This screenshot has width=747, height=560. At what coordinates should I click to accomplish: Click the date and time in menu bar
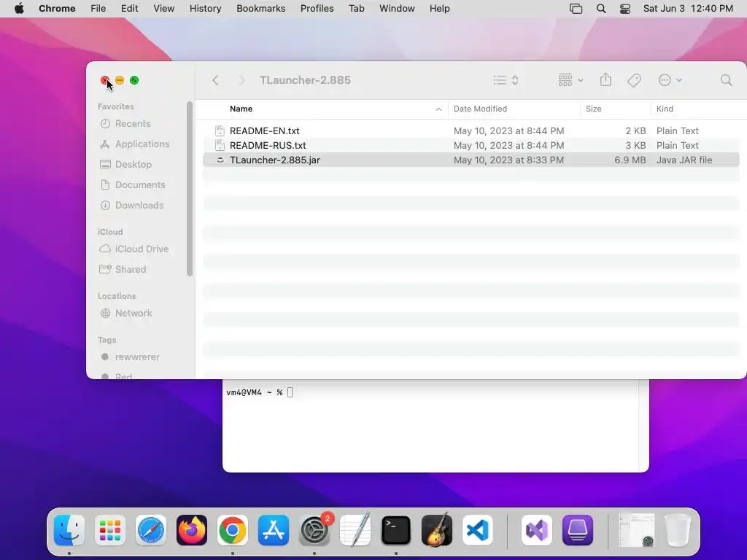click(x=688, y=9)
